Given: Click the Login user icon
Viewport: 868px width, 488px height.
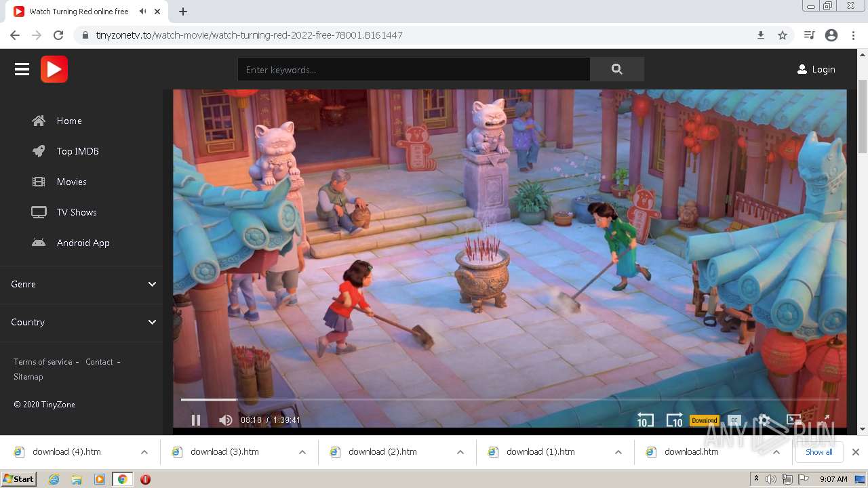Looking at the screenshot, I should (802, 69).
